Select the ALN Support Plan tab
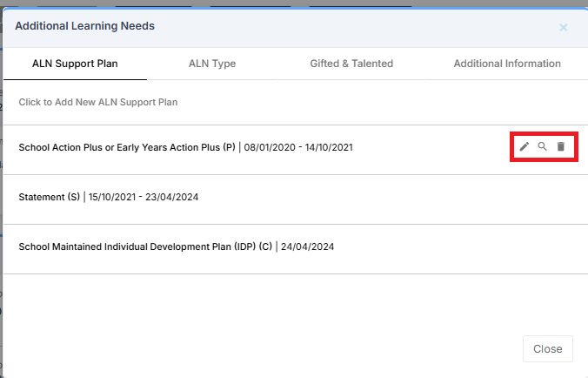Screen dimensions: 588x378 (x=75, y=64)
